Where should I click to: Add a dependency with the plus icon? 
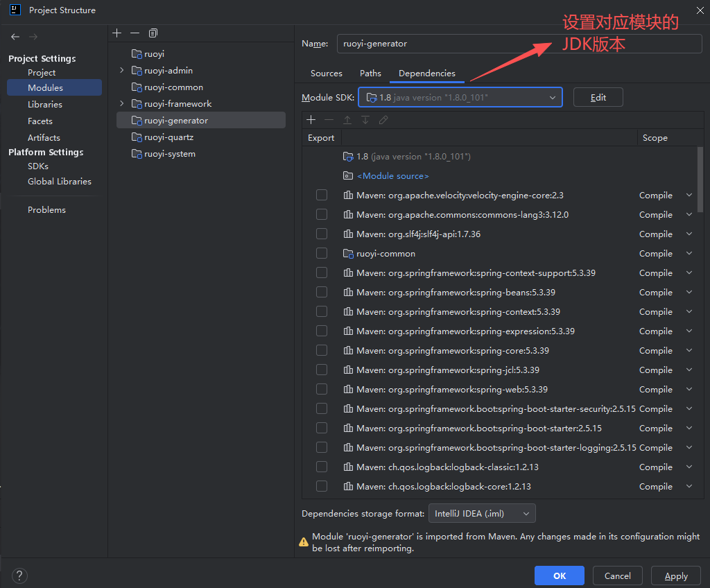(311, 119)
